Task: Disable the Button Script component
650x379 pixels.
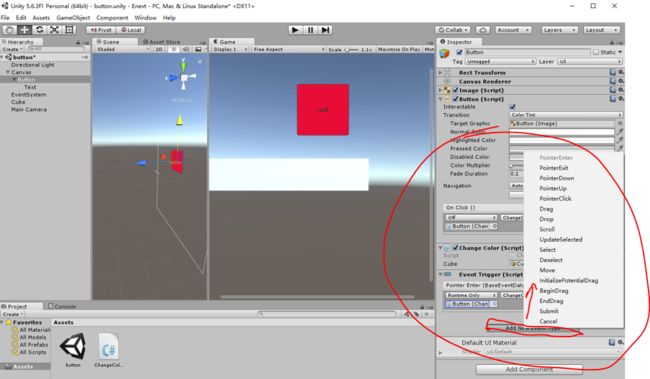Action: click(x=455, y=99)
